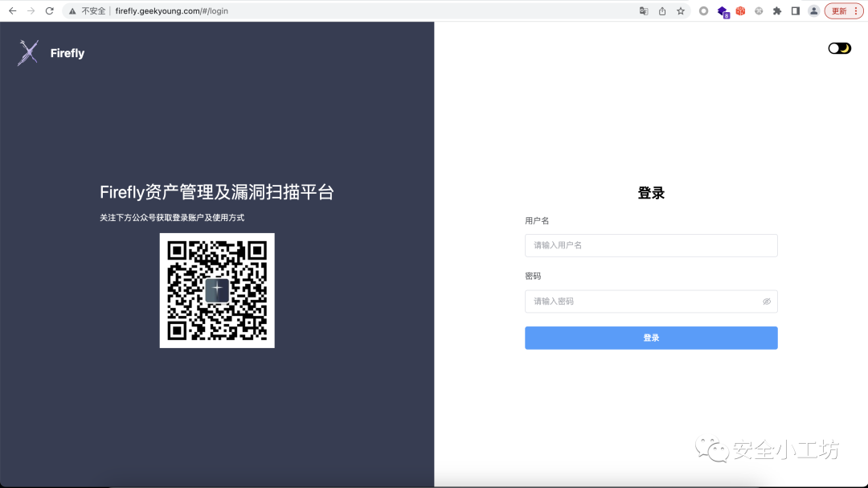Viewport: 868px width, 488px height.
Task: Click the browser back arrow
Action: 12,11
